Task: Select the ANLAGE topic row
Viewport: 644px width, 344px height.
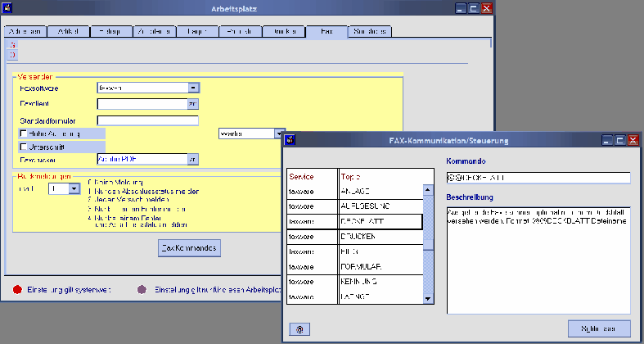Action: (381, 191)
